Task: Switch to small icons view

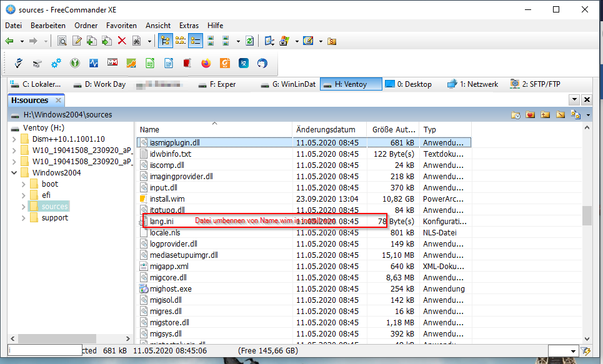Action: coord(181,41)
